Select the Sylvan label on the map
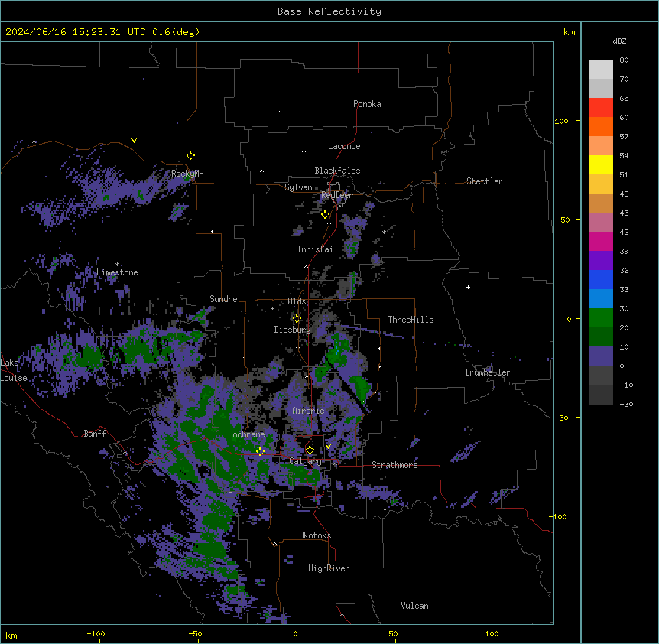Image resolution: width=659 pixels, height=644 pixels. (x=298, y=187)
